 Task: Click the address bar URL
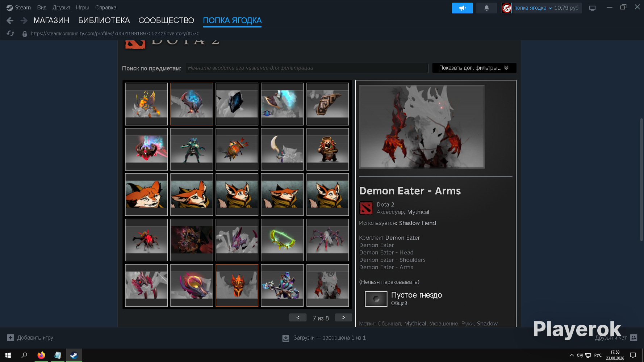tap(115, 34)
